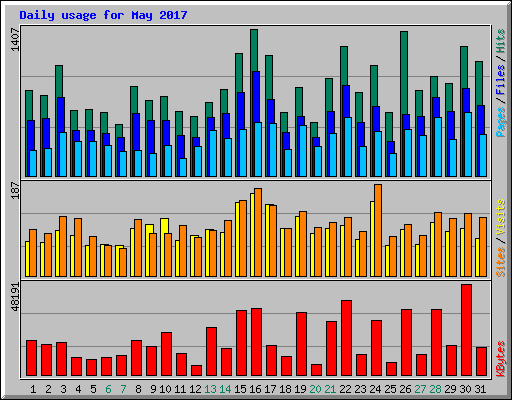Click the "Daily usage for May 2017" title
Image resolution: width=512 pixels, height=400 pixels.
click(103, 15)
